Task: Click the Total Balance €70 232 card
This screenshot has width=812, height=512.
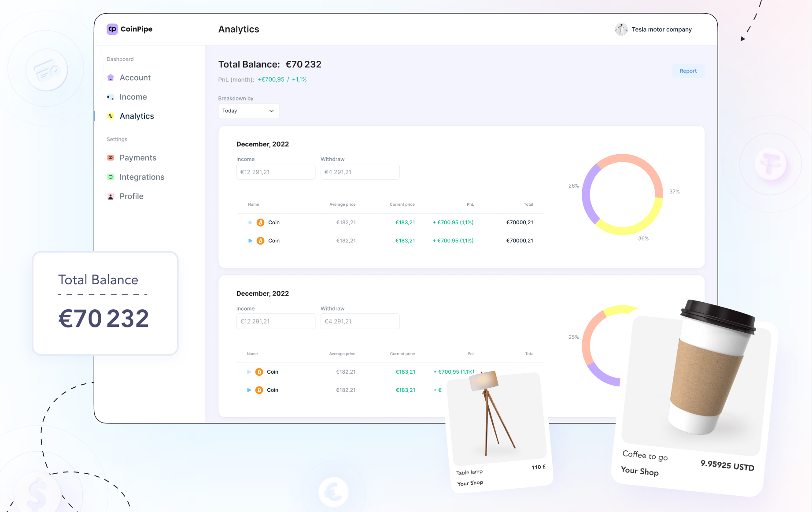Action: pyautogui.click(x=105, y=303)
